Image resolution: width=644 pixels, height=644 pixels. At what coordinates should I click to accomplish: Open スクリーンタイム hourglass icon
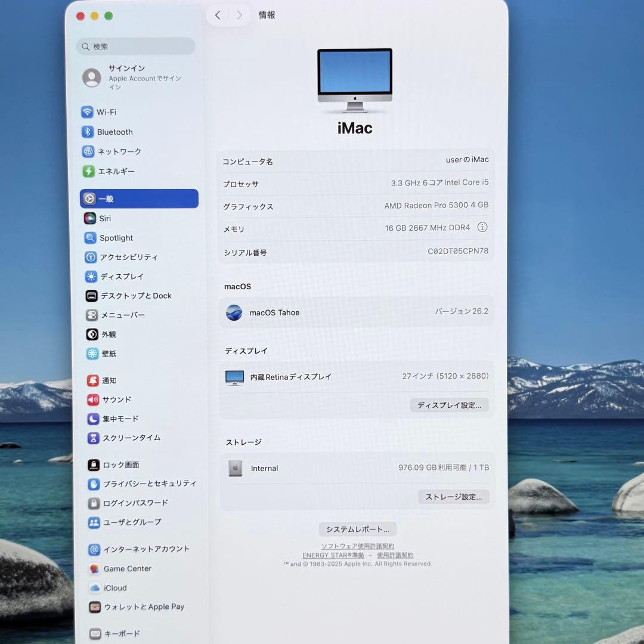point(93,438)
